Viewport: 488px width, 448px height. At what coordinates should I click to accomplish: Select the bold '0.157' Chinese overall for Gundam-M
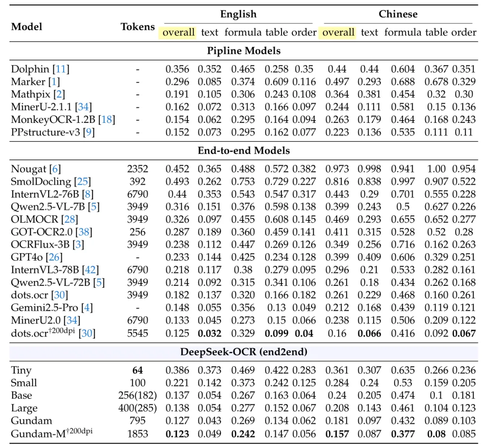coord(337,434)
